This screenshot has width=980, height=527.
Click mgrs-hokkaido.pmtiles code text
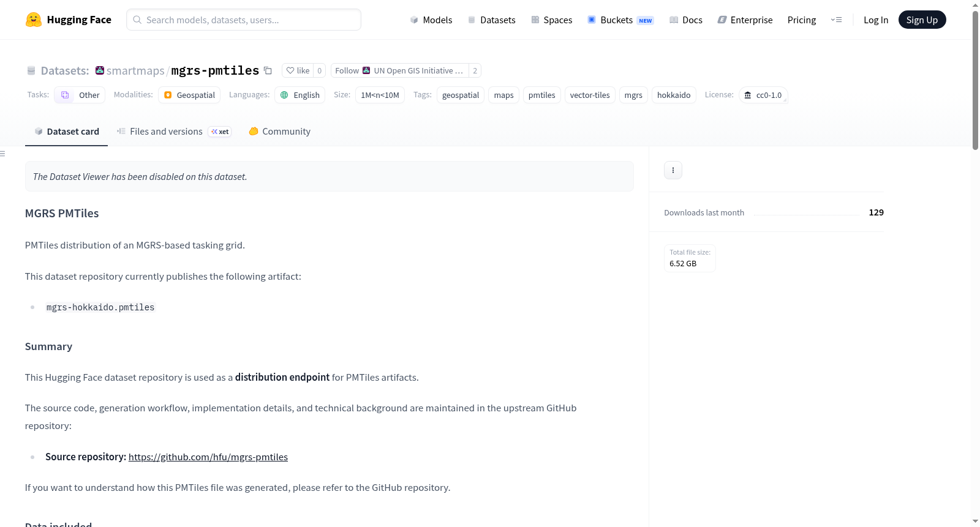point(100,307)
